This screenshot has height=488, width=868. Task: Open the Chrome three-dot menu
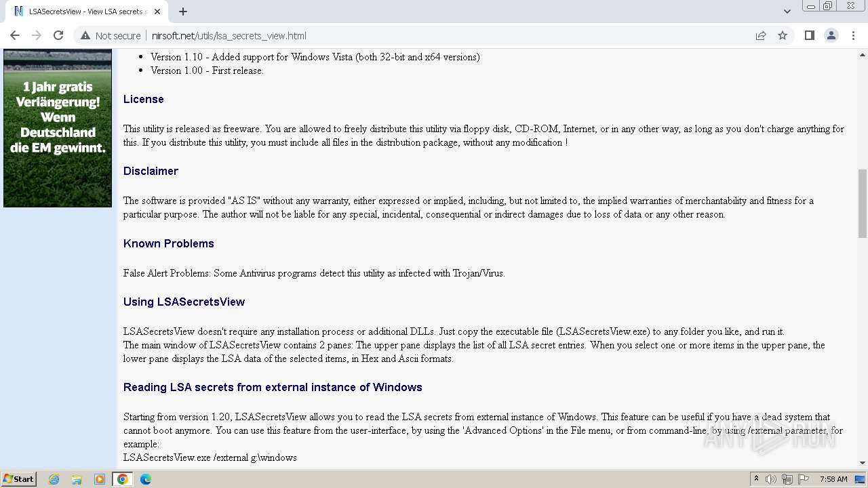click(852, 35)
